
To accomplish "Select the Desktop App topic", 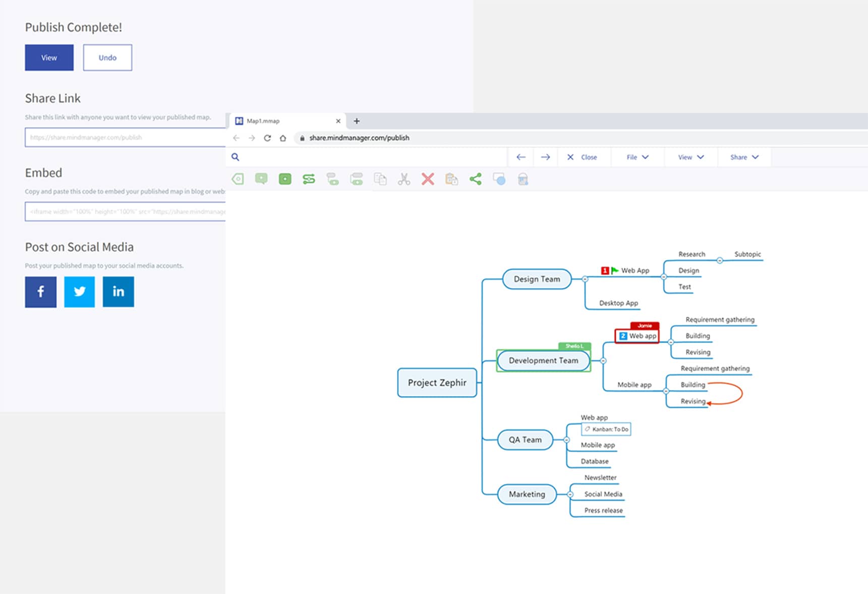I will [x=618, y=303].
